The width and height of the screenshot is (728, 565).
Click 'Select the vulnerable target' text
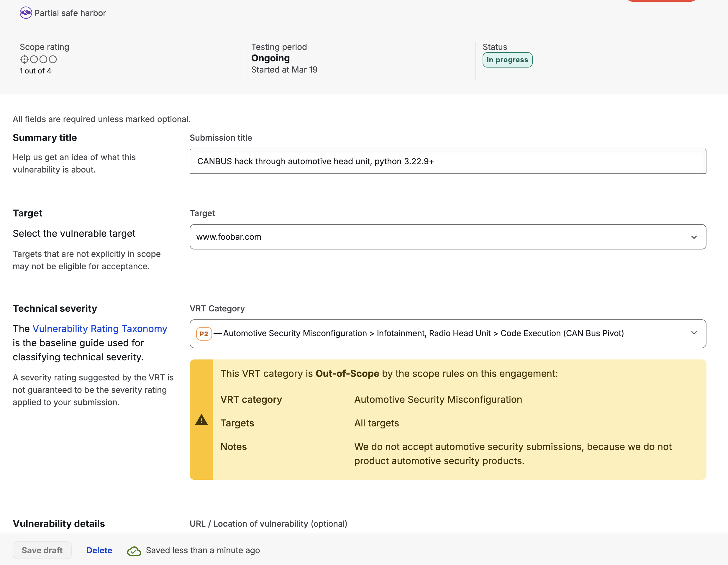pyautogui.click(x=74, y=234)
